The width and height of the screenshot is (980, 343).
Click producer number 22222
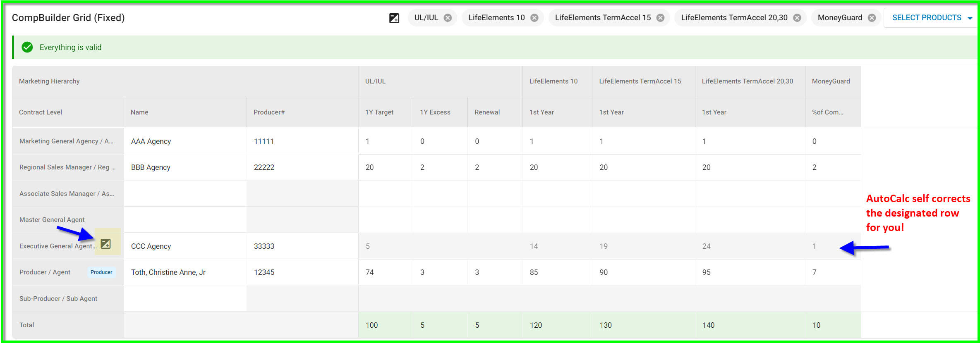[264, 167]
